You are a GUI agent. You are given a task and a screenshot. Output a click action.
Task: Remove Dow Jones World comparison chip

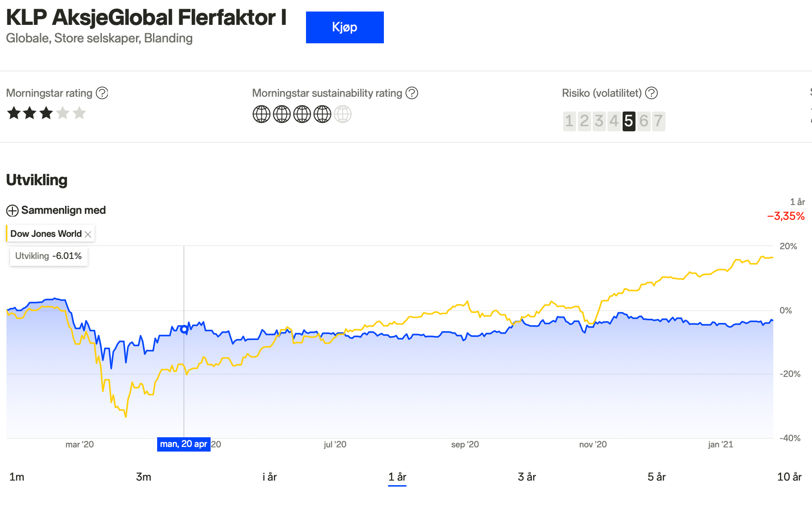coord(88,234)
